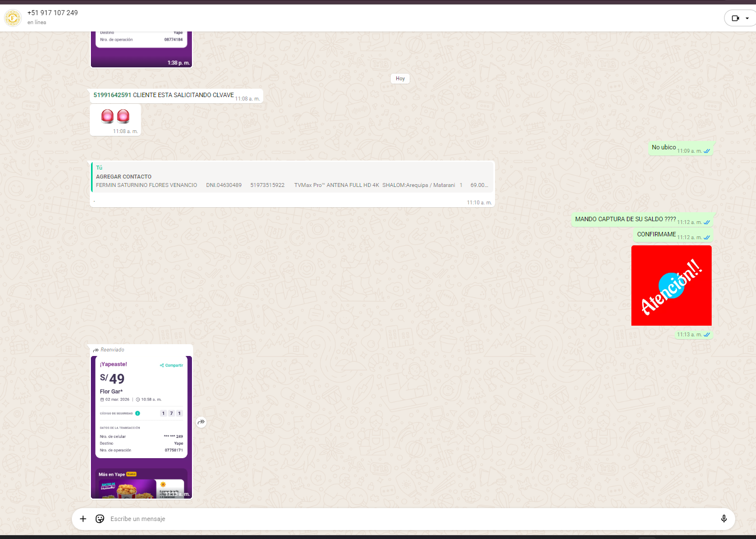
Task: Click the phone number 51991642591 link
Action: click(112, 95)
